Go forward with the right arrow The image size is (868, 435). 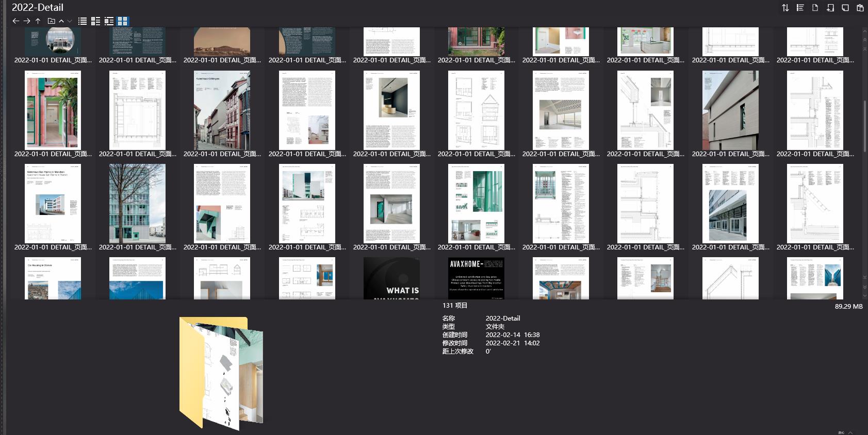[27, 21]
